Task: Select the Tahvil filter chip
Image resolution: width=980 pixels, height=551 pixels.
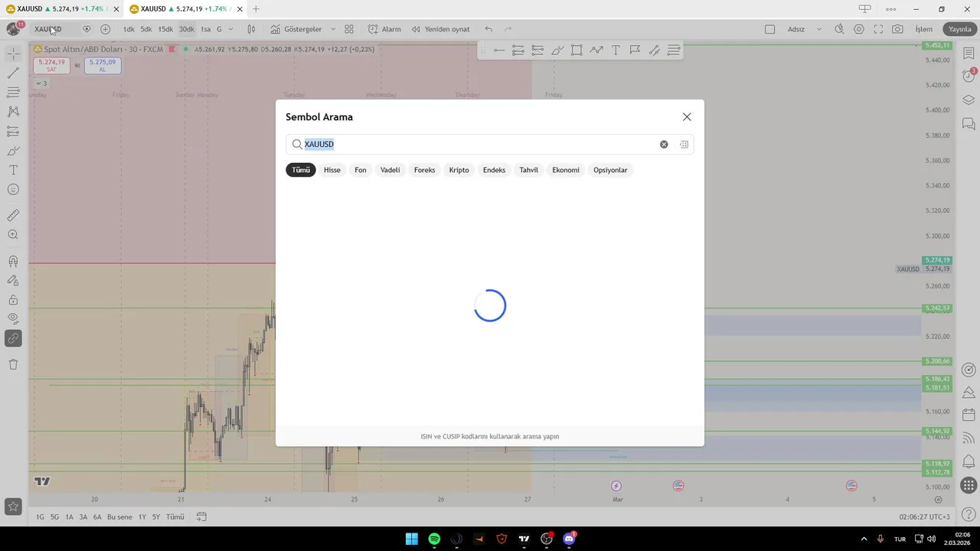Action: coord(529,170)
